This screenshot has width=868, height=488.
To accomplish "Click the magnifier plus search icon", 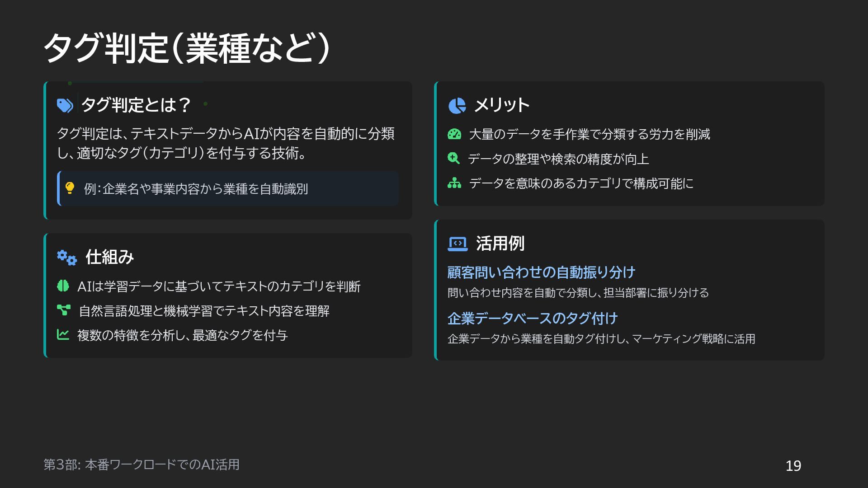I will click(453, 158).
